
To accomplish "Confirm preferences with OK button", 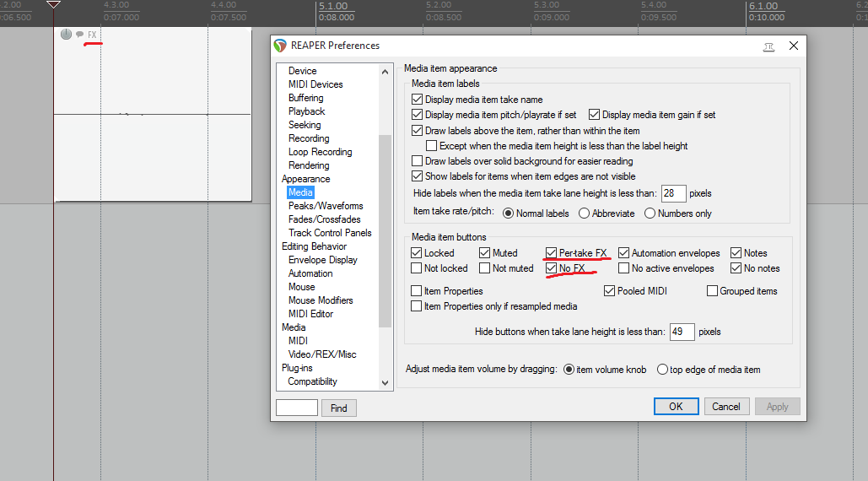I will click(676, 406).
